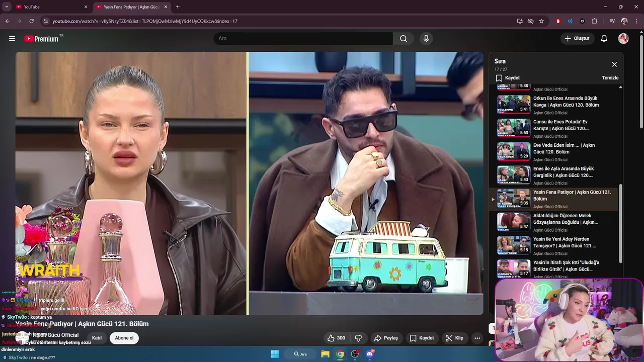Expand the tab search dropdown arrow
644x362 pixels.
click(7, 7)
